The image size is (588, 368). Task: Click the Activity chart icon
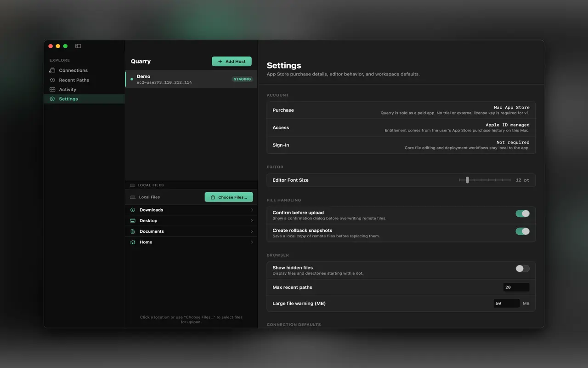click(x=52, y=90)
